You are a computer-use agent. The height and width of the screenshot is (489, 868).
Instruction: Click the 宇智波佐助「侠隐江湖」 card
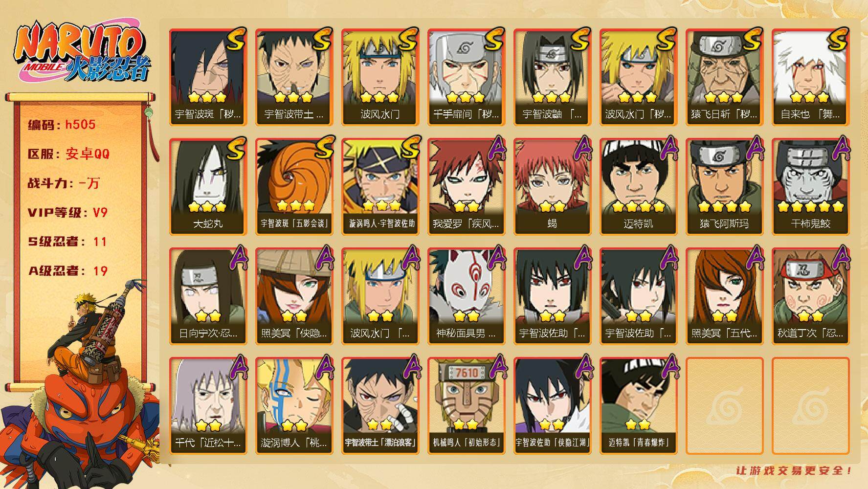[x=552, y=405]
